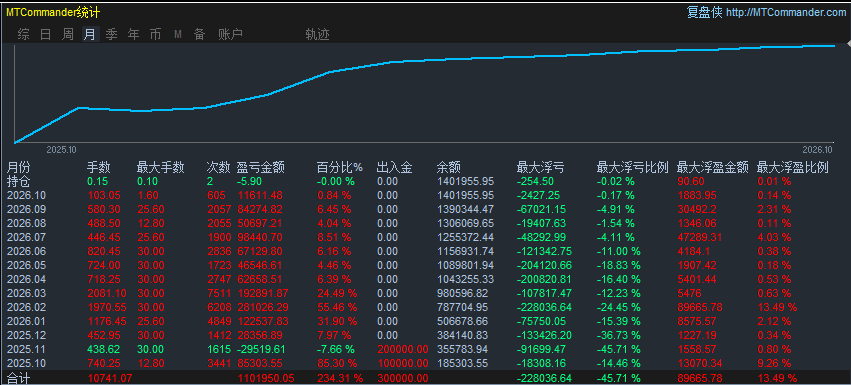This screenshot has height=385, width=851.
Task: Open the 备 notes tab
Action: coord(200,35)
